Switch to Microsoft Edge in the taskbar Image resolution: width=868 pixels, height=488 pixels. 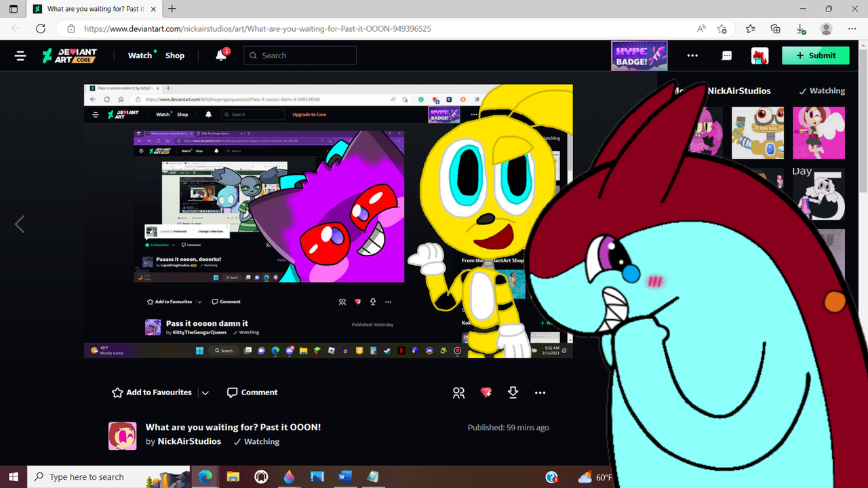click(x=205, y=477)
